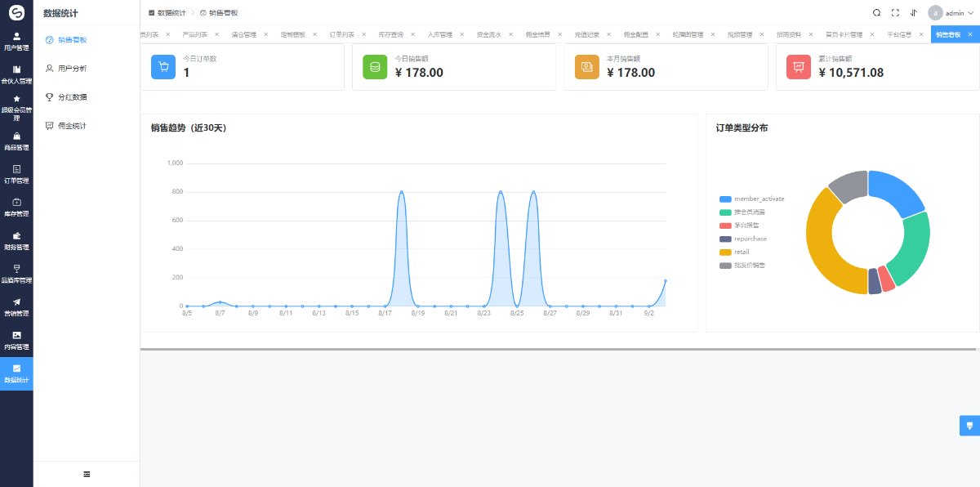This screenshot has height=487, width=980.
Task: Open the 资金流水 tab
Action: pos(489,35)
